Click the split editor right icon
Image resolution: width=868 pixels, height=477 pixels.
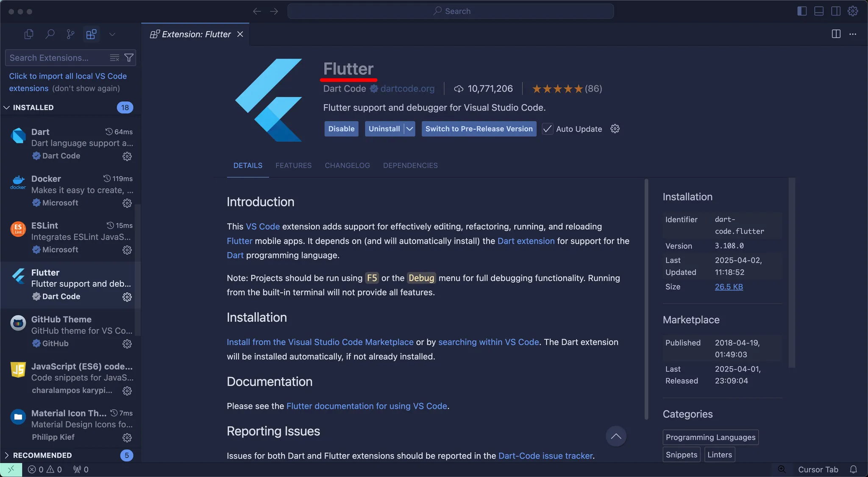click(836, 34)
